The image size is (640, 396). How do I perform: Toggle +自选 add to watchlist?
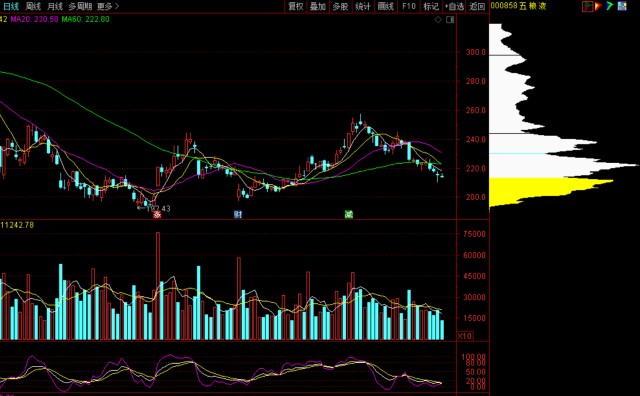(x=454, y=6)
